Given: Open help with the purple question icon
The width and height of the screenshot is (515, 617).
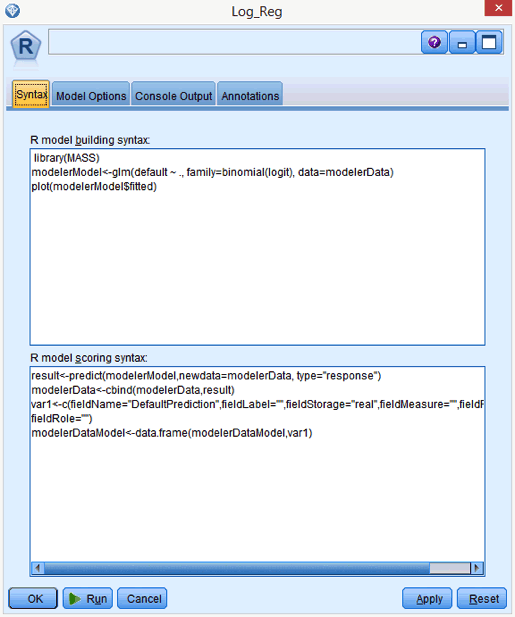Looking at the screenshot, I should click(434, 42).
